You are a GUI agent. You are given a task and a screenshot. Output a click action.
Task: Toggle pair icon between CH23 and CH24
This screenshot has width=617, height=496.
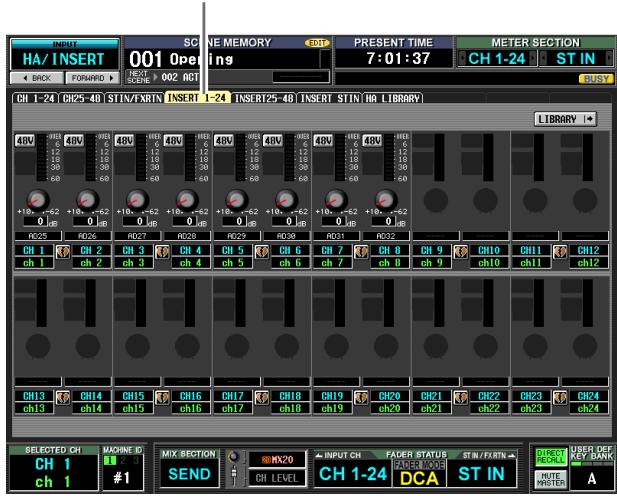(560, 397)
